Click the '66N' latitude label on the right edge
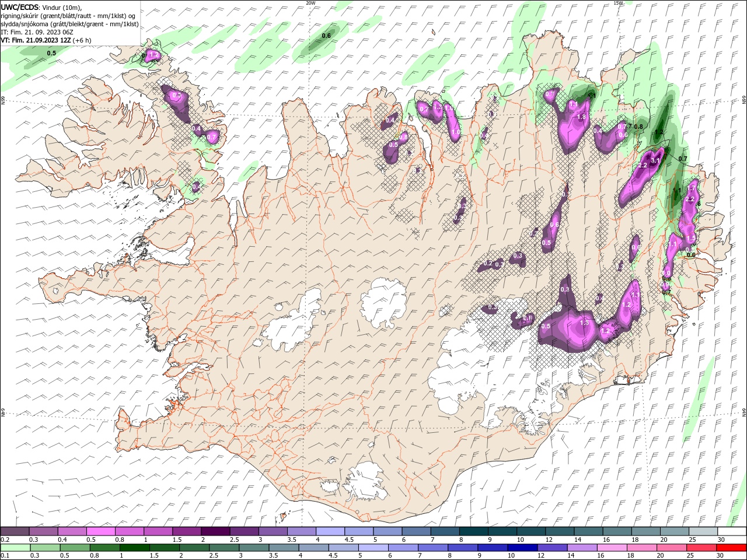747x560 pixels. coord(744,100)
